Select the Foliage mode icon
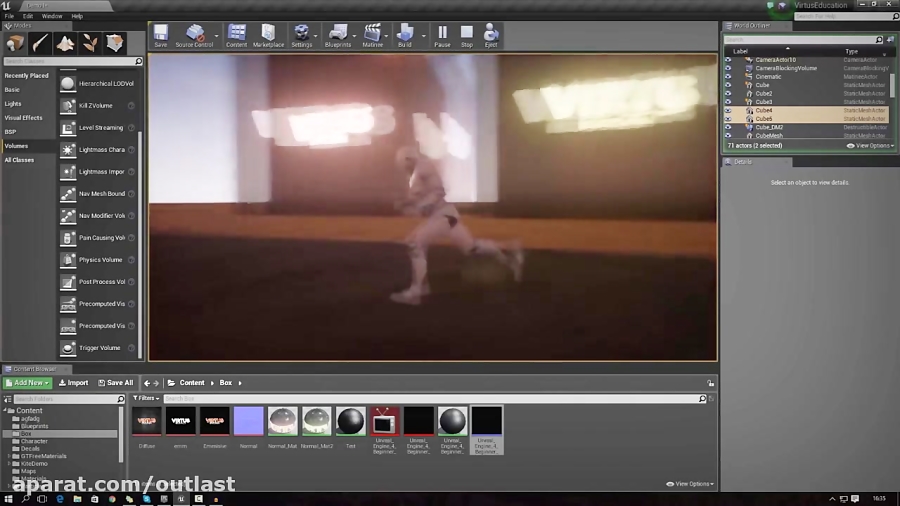This screenshot has width=900, height=506. [90, 43]
